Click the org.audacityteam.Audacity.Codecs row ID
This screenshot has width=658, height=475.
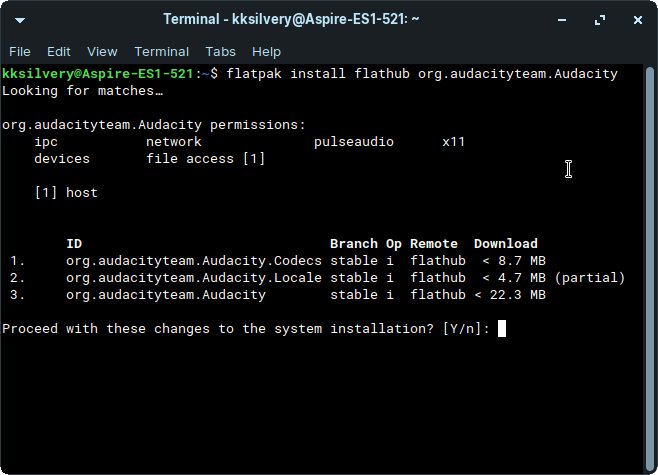pyautogui.click(x=194, y=261)
